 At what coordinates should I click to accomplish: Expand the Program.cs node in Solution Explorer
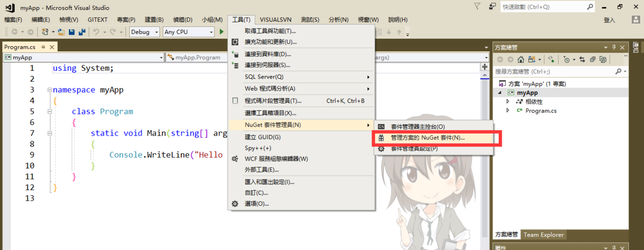coord(508,111)
